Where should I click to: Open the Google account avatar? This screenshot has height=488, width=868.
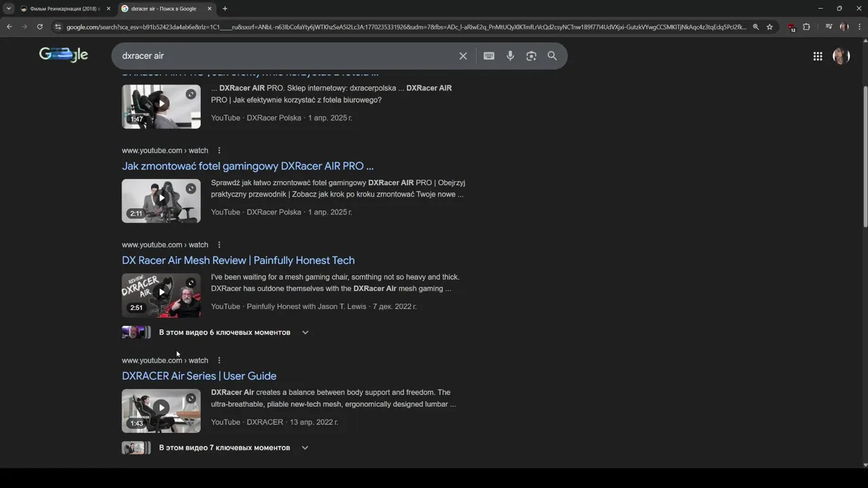(841, 56)
